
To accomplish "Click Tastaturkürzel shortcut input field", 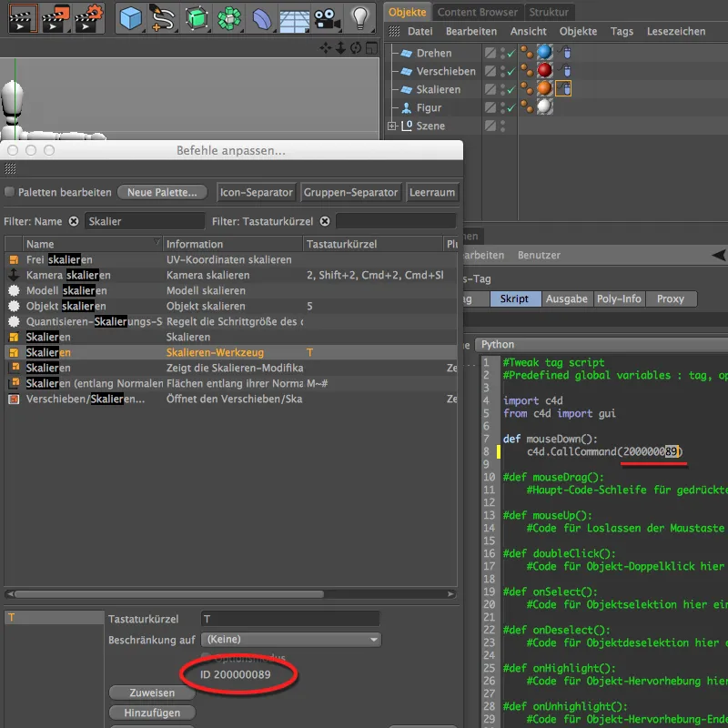I will (x=290, y=619).
